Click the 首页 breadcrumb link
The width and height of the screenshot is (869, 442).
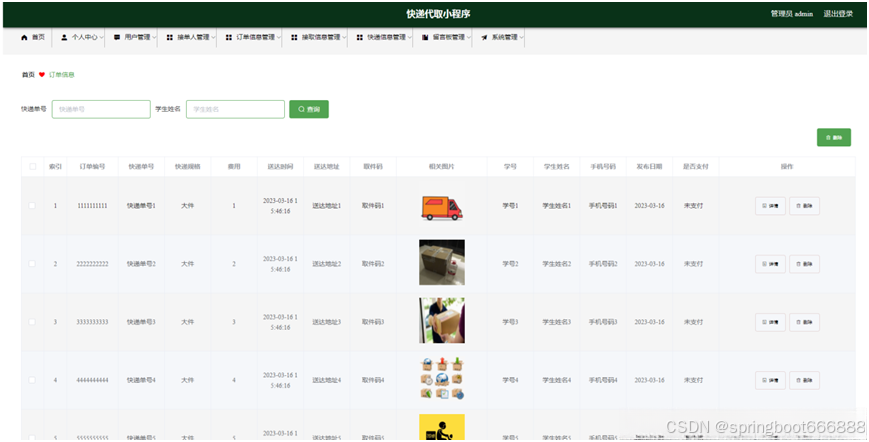point(28,75)
